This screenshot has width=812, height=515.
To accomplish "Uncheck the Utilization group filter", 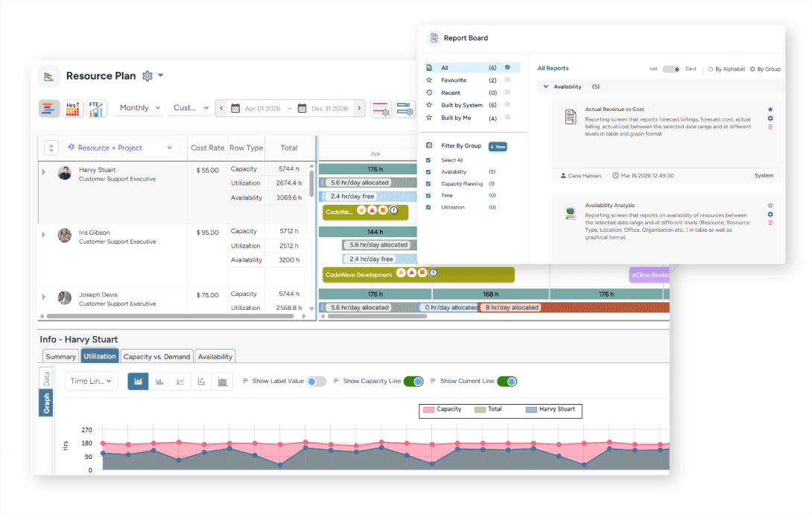I will (x=428, y=207).
